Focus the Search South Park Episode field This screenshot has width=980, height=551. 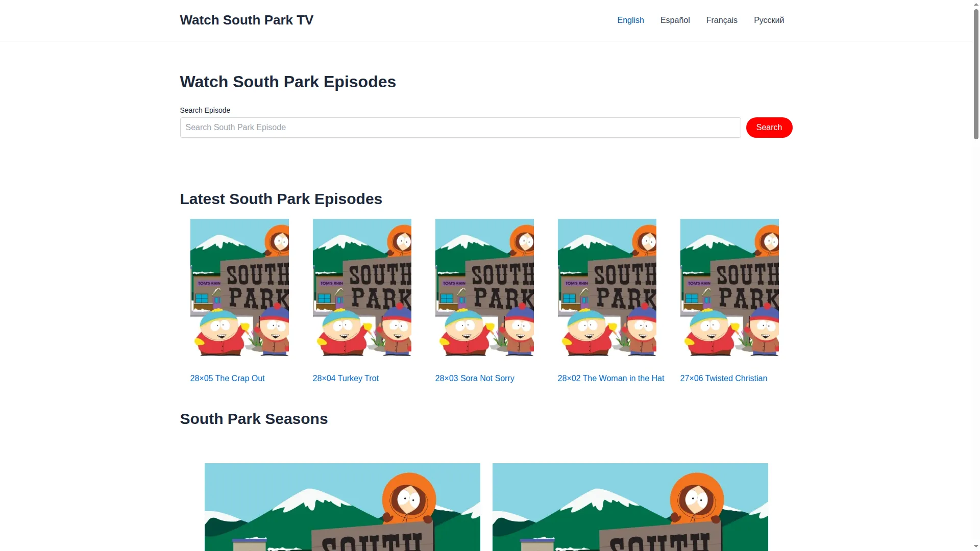click(x=460, y=128)
